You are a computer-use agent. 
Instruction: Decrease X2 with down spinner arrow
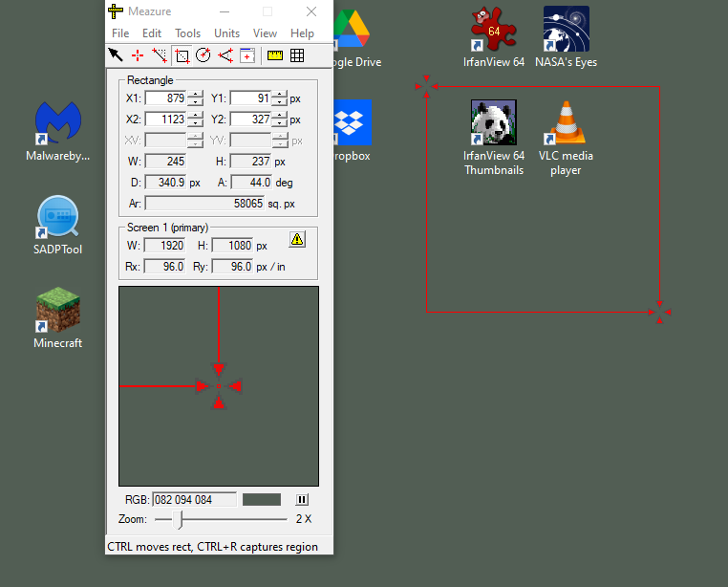(196, 123)
